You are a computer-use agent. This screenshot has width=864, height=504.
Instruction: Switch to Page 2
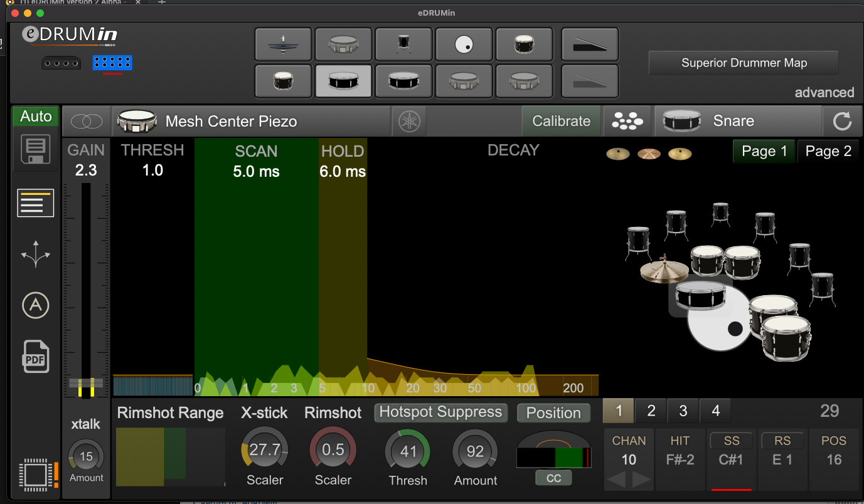click(828, 152)
